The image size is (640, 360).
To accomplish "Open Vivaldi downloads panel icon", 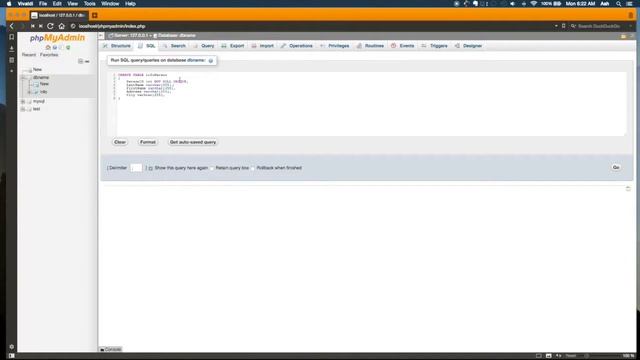I will pos(11,48).
